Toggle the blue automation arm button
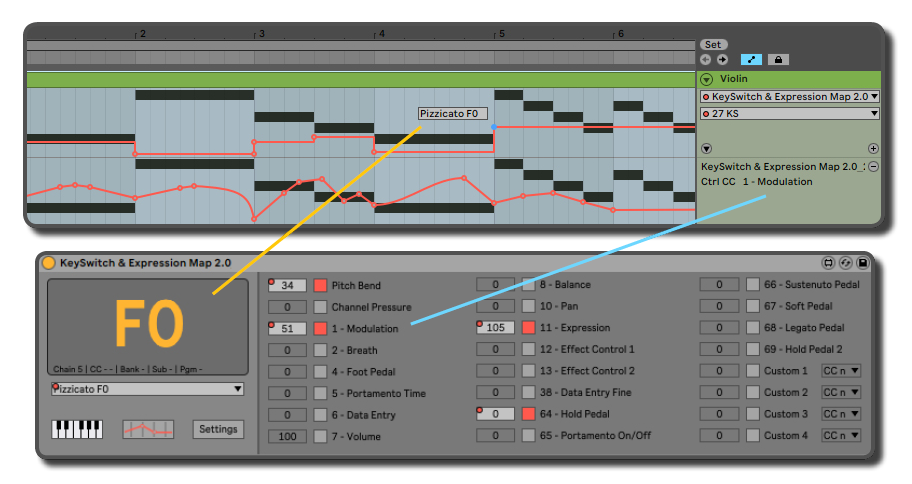The height and width of the screenshot is (484, 912). [751, 59]
